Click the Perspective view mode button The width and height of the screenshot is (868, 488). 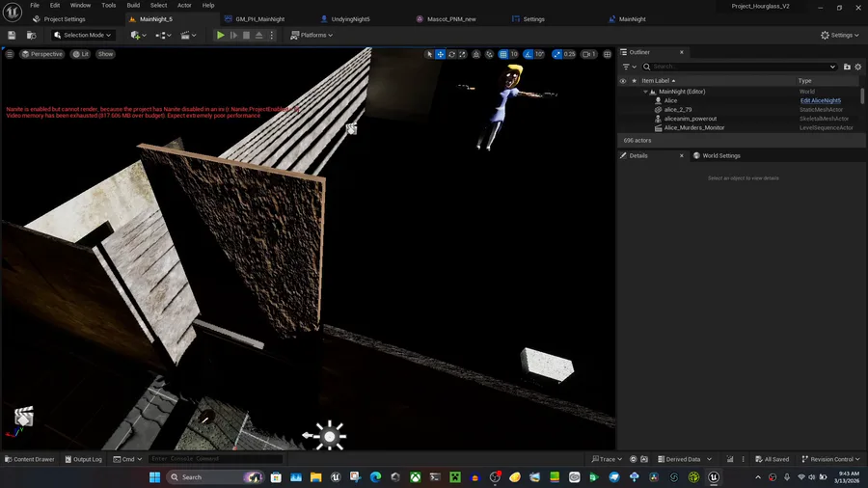coord(42,54)
